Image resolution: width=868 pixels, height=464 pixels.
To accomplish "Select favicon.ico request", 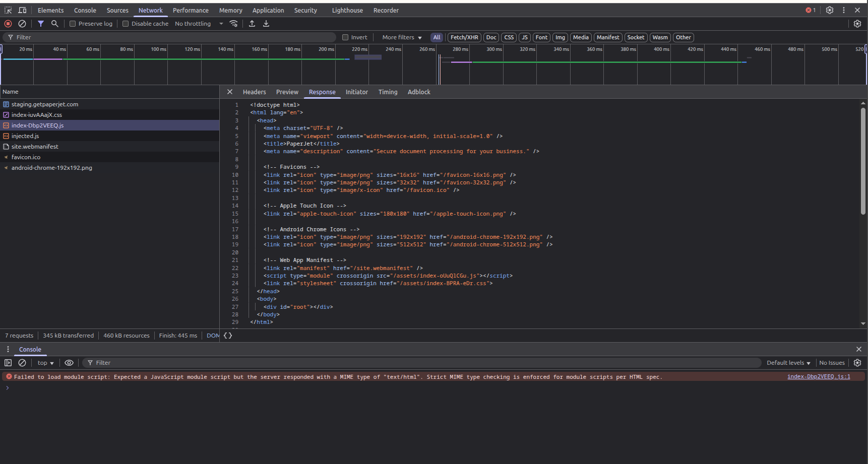I will pos(109,157).
